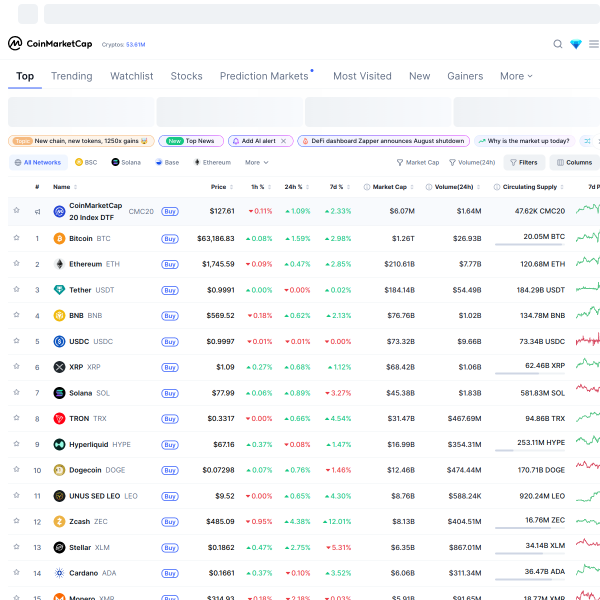600x600 pixels.
Task: Click the Solana coin icon in table
Action: (59, 393)
